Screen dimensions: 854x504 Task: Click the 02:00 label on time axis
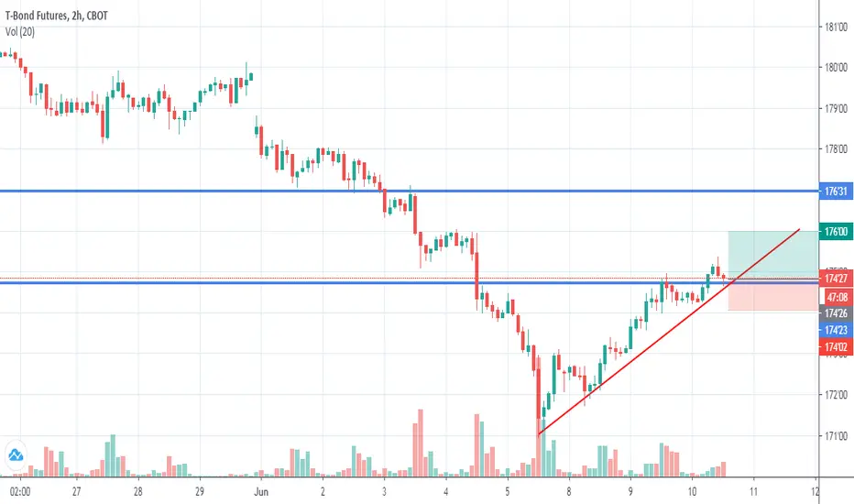coord(20,492)
